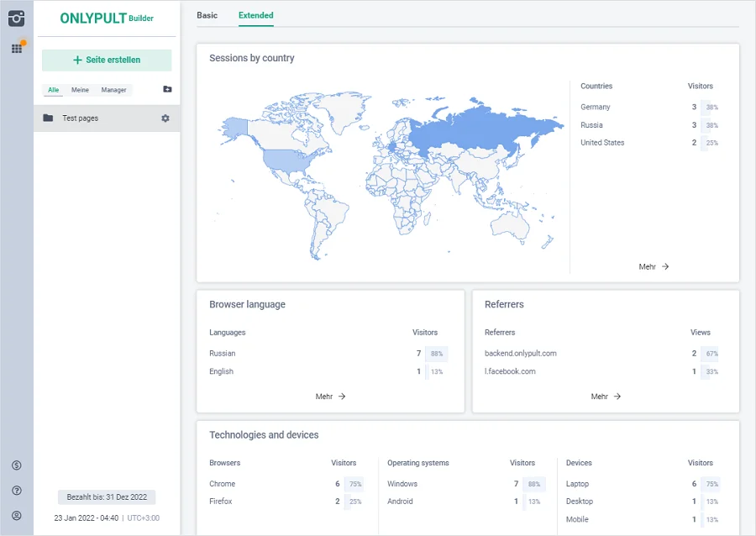This screenshot has height=536, width=756.
Task: Click the Seite erstellen button
Action: 107,60
